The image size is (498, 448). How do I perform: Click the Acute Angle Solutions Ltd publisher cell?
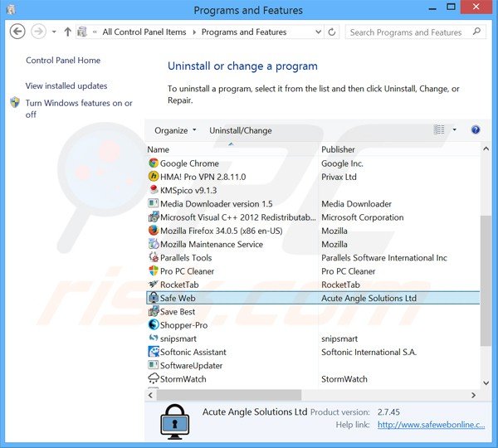click(369, 298)
